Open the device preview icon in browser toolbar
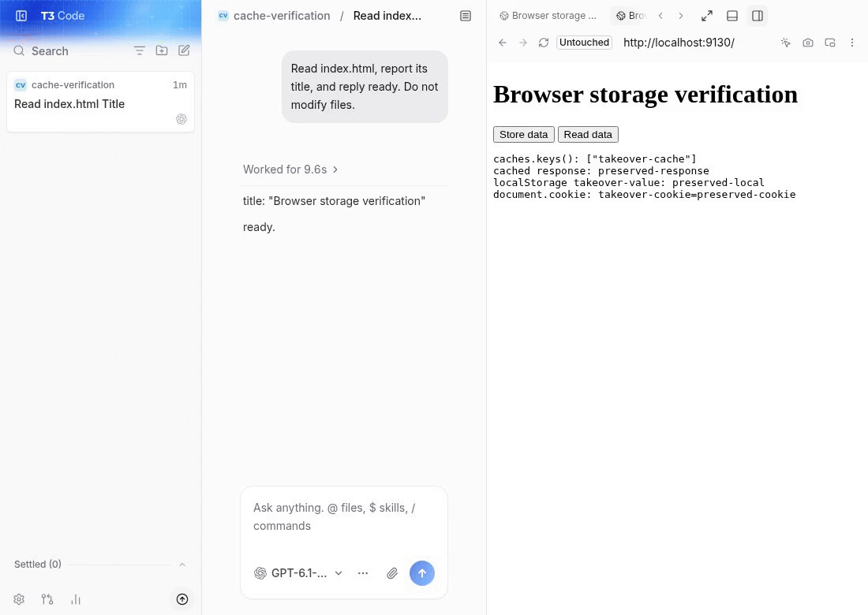Viewport: 868px width, 615px height. [830, 43]
